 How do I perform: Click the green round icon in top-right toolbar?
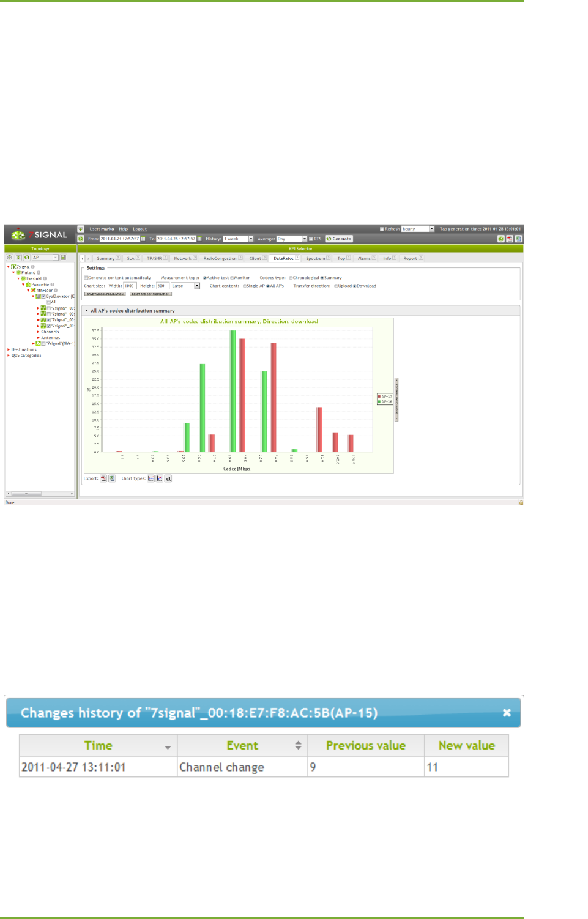click(x=501, y=239)
